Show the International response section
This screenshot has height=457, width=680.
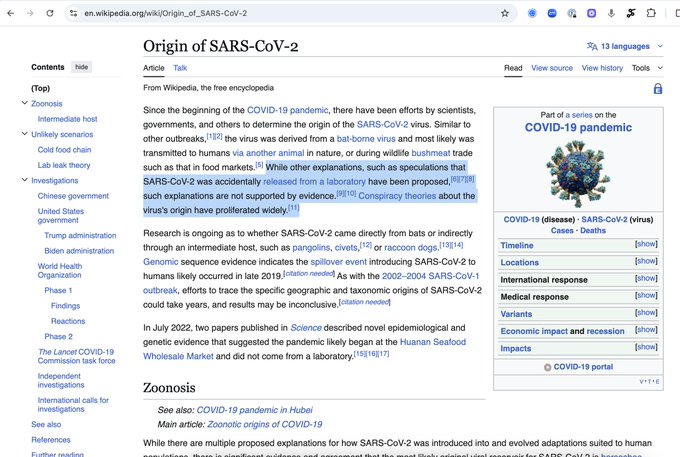[x=646, y=278]
